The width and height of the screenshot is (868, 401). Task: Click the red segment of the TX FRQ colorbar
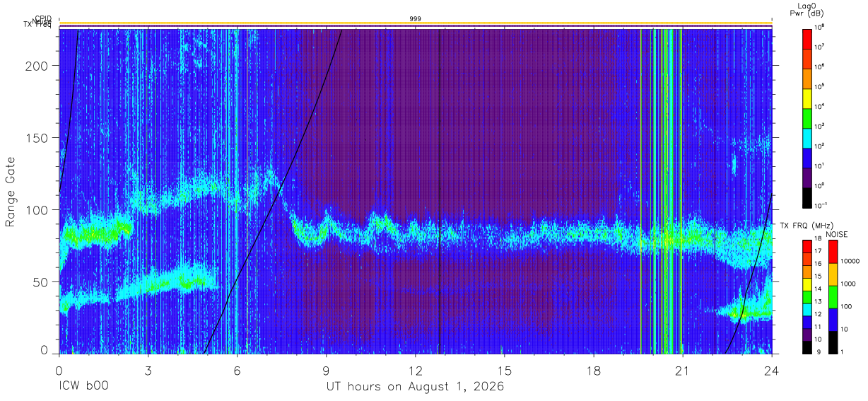click(807, 245)
